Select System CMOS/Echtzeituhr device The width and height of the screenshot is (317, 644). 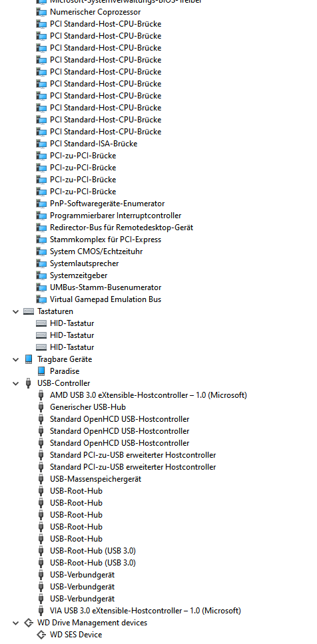coord(96,251)
